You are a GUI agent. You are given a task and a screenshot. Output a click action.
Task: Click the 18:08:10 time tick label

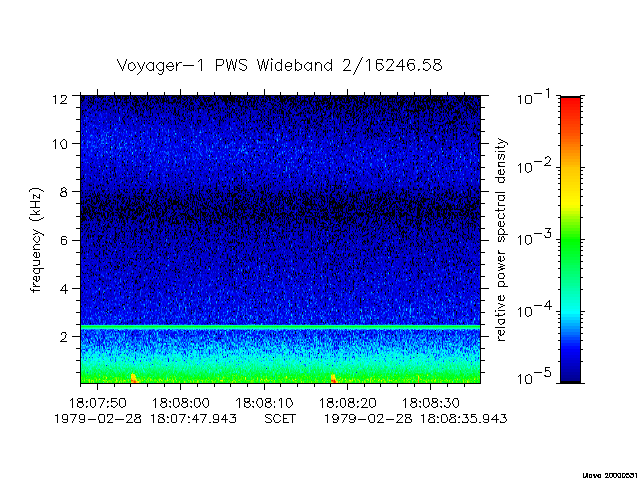264,403
